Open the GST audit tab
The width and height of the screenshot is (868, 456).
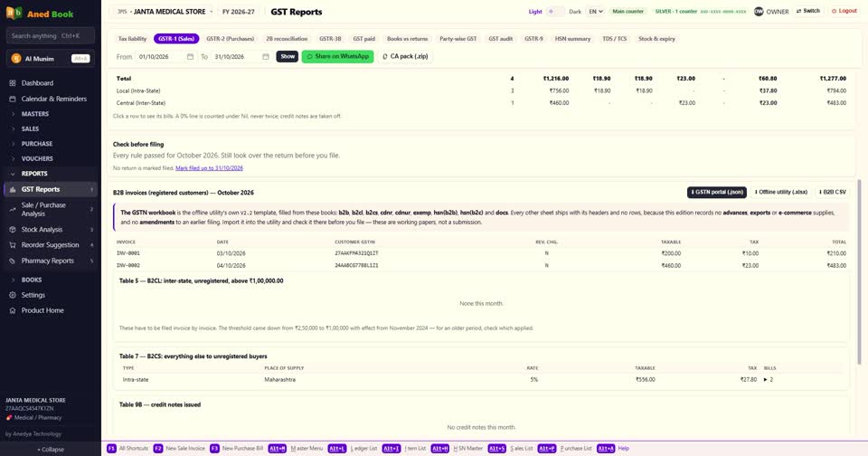pyautogui.click(x=500, y=39)
